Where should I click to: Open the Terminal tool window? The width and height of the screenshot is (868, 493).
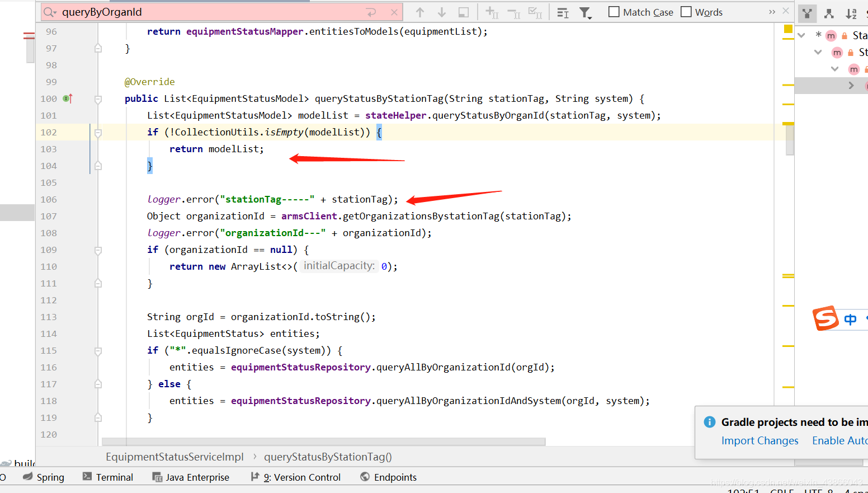108,477
